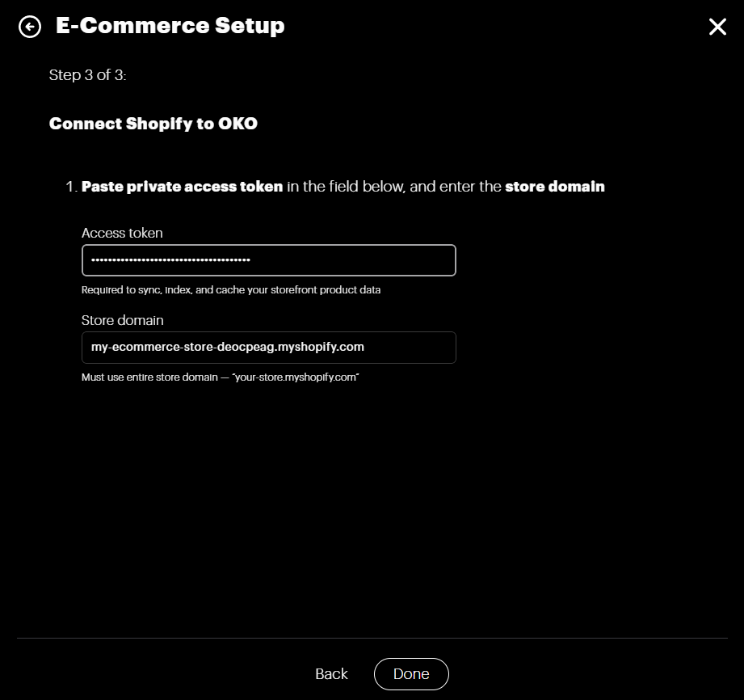Click the 'Store domain' label
Screen dimensions: 744x700
pos(123,321)
